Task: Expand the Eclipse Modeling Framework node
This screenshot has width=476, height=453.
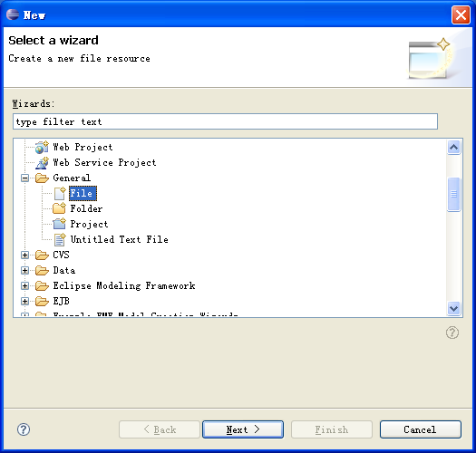Action: point(24,285)
